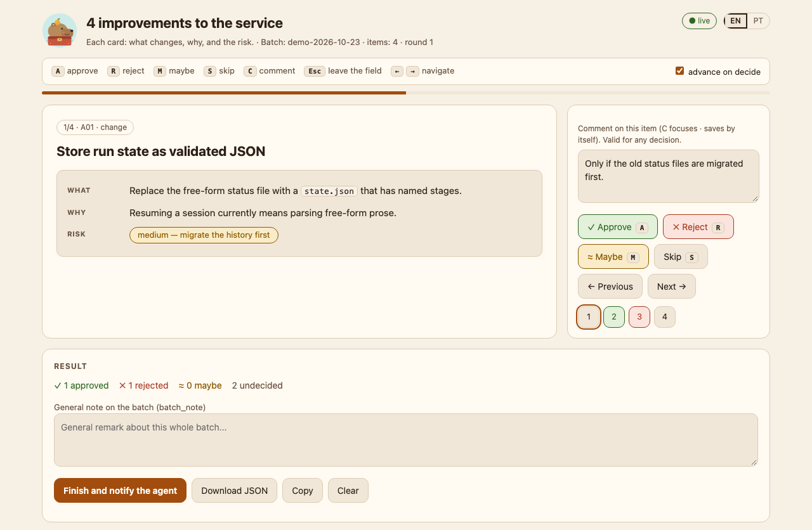The height and width of the screenshot is (530, 812).
Task: Click the general batch note field
Action: point(406,440)
